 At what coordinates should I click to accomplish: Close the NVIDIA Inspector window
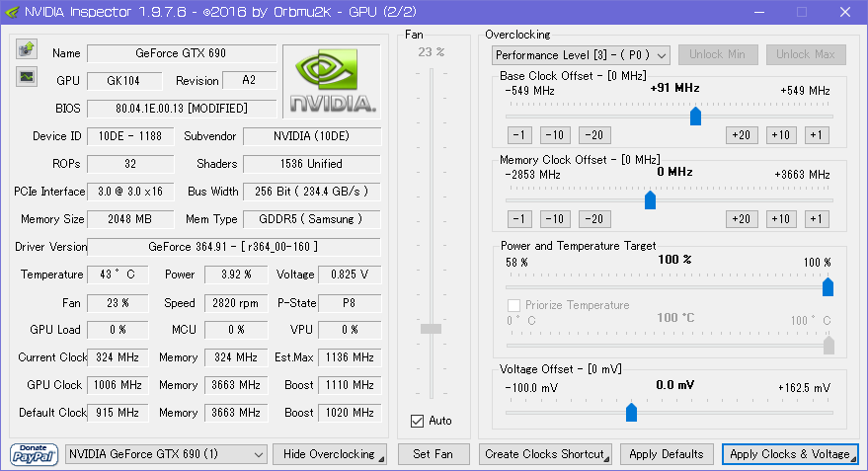pos(844,12)
